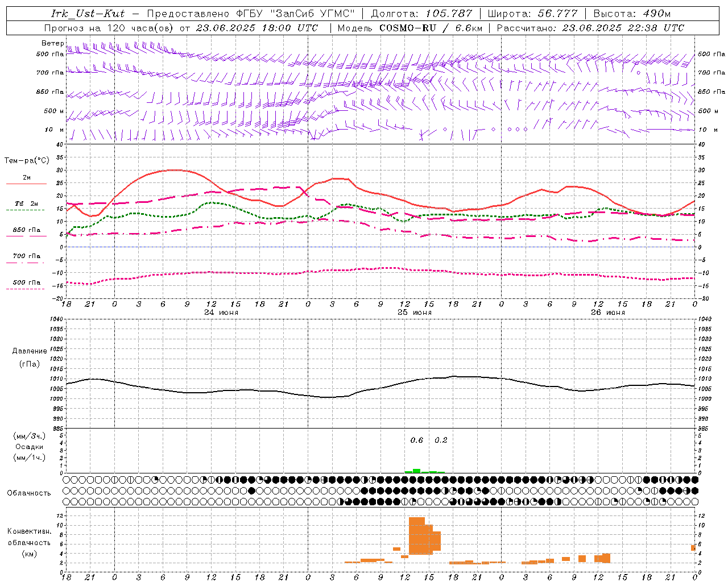Click the station title "Irk_Ust-Kut"
This screenshot has height=582, width=728.
click(88, 14)
